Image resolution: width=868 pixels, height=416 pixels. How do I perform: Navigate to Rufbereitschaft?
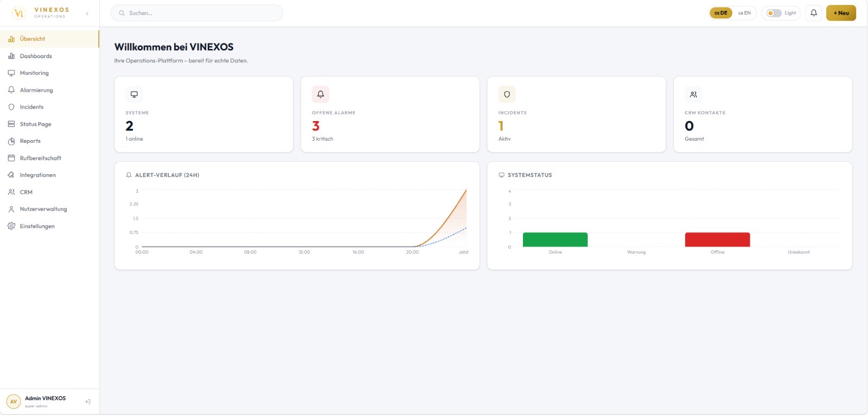tap(49, 158)
